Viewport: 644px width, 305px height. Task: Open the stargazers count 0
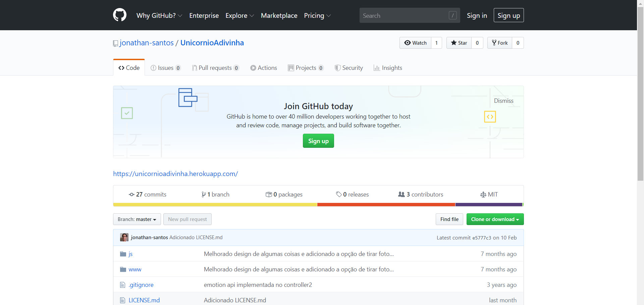pyautogui.click(x=477, y=43)
